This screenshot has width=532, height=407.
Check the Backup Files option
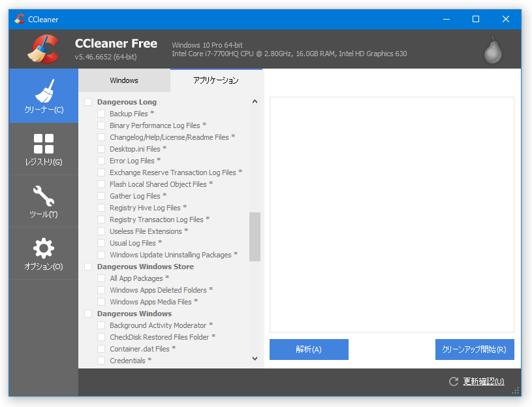[101, 114]
